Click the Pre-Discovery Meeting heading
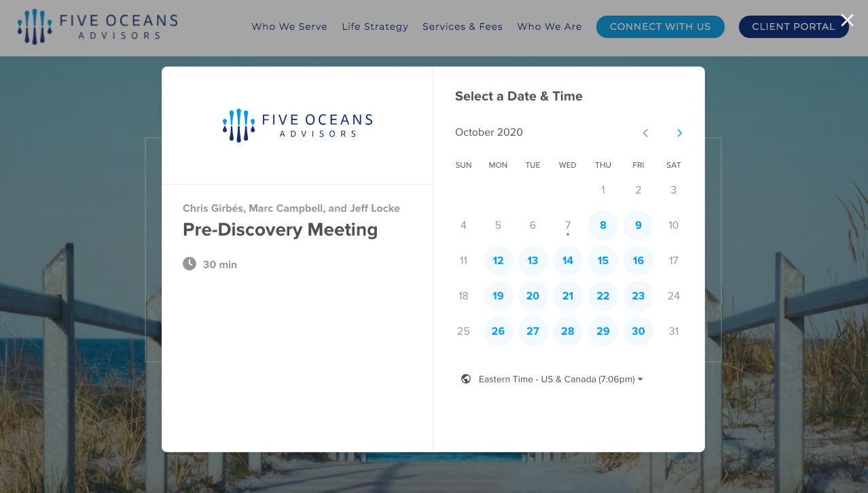The image size is (868, 493). coord(280,230)
